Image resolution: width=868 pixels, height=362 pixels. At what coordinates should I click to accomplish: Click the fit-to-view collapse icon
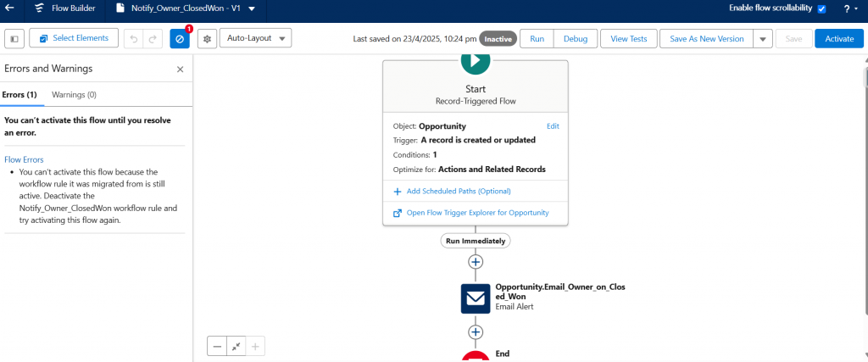[x=236, y=346]
